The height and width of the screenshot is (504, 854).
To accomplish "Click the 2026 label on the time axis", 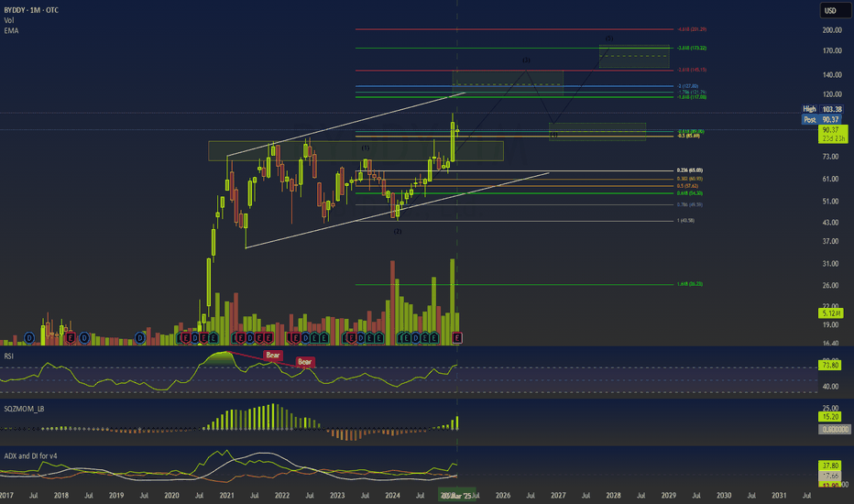I will tap(503, 495).
